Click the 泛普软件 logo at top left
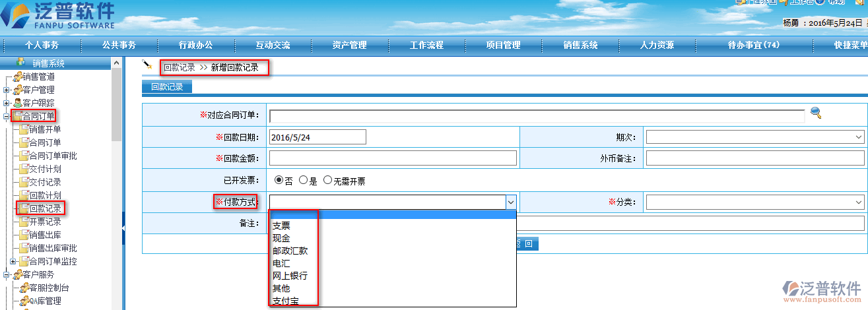This screenshot has width=868, height=310. coord(58,16)
